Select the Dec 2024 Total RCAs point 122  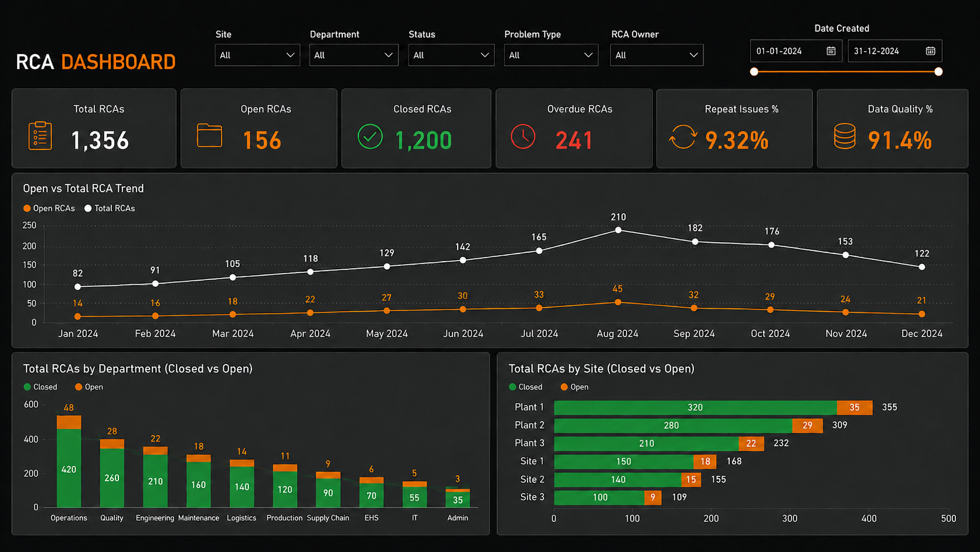922,267
